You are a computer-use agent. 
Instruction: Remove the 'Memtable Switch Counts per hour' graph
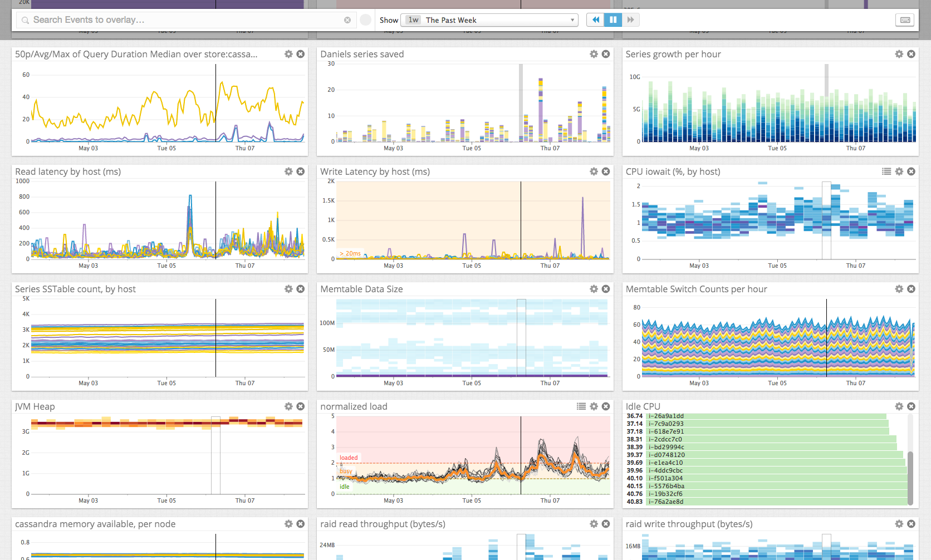pos(912,289)
